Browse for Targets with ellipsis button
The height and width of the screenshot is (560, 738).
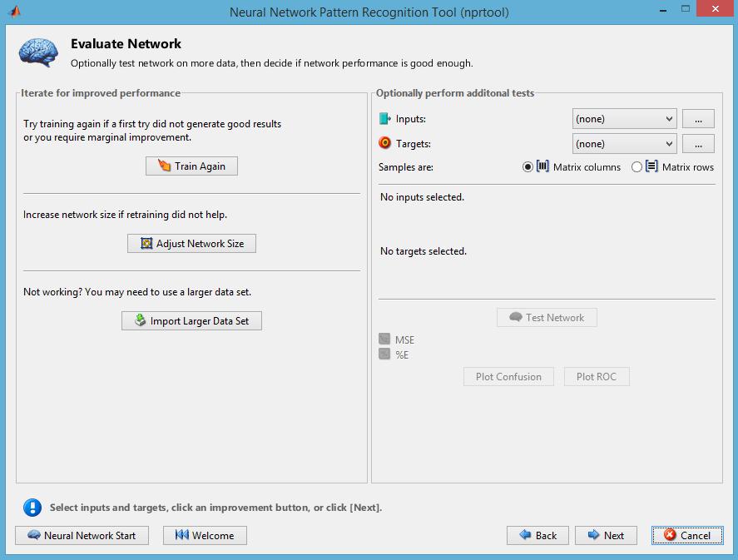698,143
